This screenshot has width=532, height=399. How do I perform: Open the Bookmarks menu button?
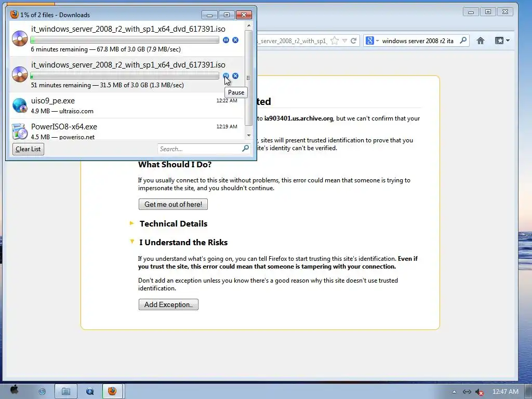[x=502, y=41]
